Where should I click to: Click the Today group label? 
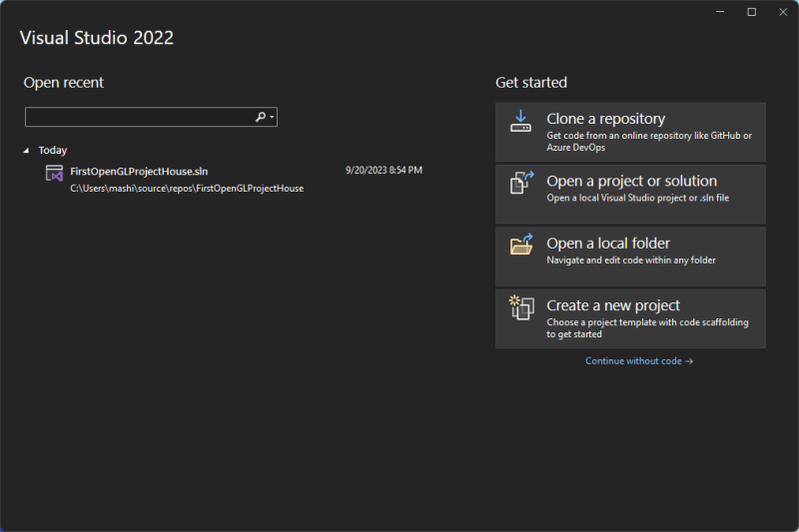53,150
